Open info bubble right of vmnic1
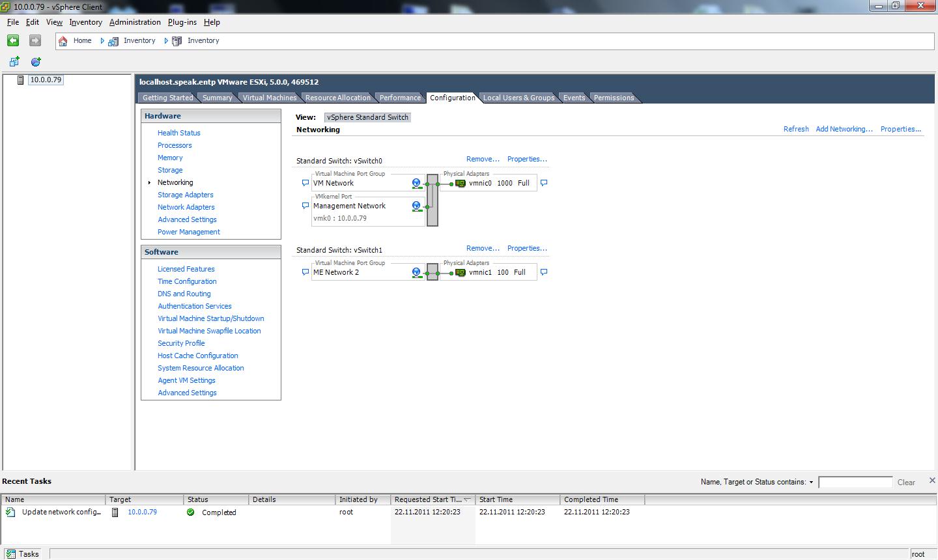 [x=544, y=273]
